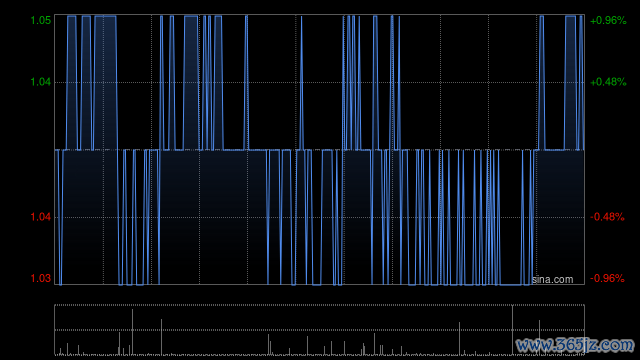Image resolution: width=640 pixels, height=360 pixels.
Task: Open the sina.com watermark link
Action: [x=553, y=280]
